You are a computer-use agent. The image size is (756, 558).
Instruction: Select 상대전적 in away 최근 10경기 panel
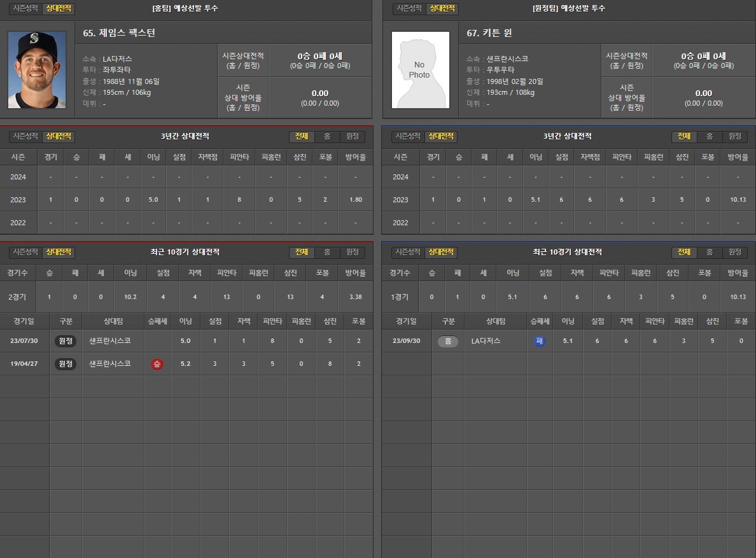pyautogui.click(x=441, y=252)
